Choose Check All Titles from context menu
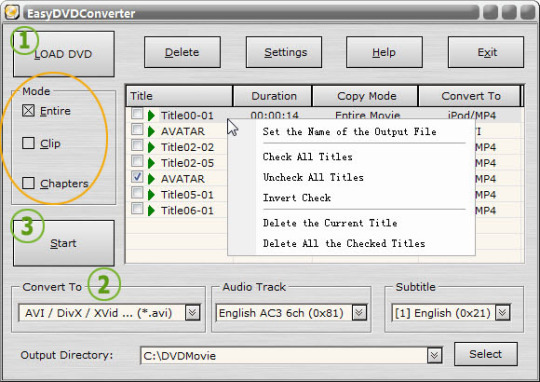540x382 pixels. tap(308, 157)
